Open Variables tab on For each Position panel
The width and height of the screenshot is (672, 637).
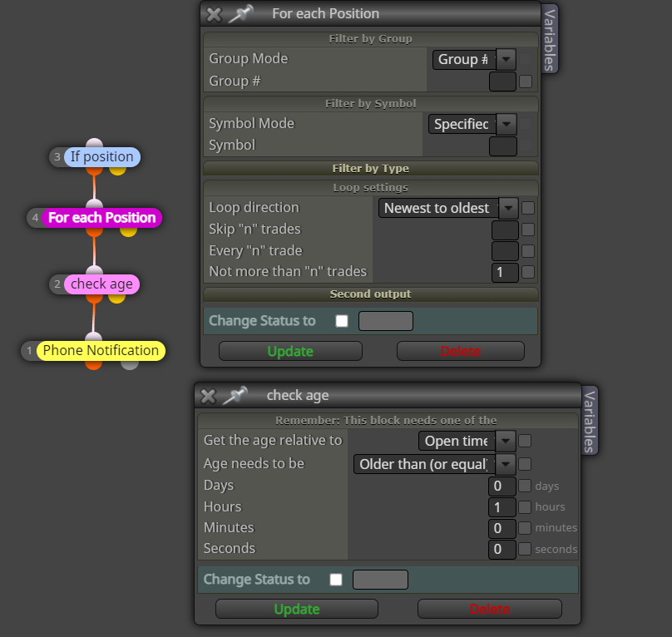(x=550, y=39)
